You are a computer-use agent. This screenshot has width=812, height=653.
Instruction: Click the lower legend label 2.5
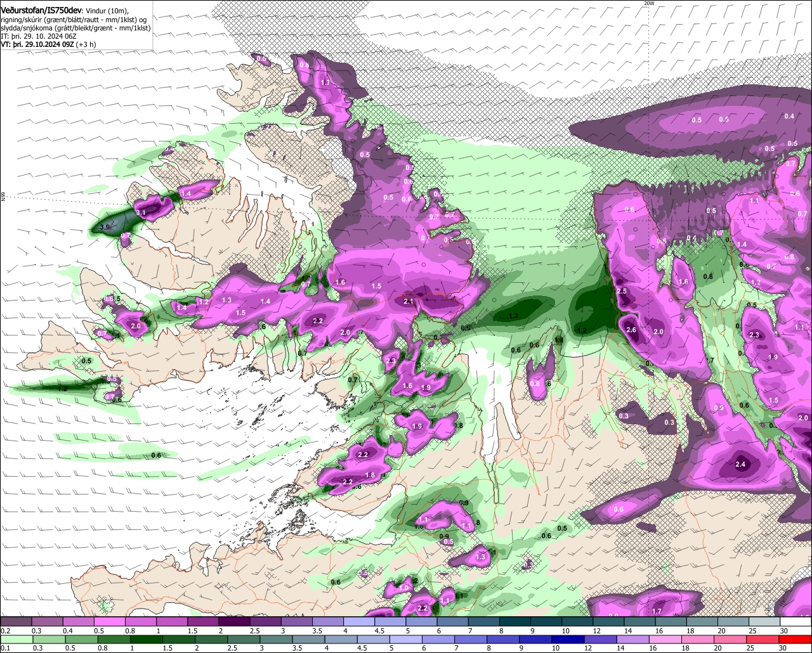[x=233, y=649]
